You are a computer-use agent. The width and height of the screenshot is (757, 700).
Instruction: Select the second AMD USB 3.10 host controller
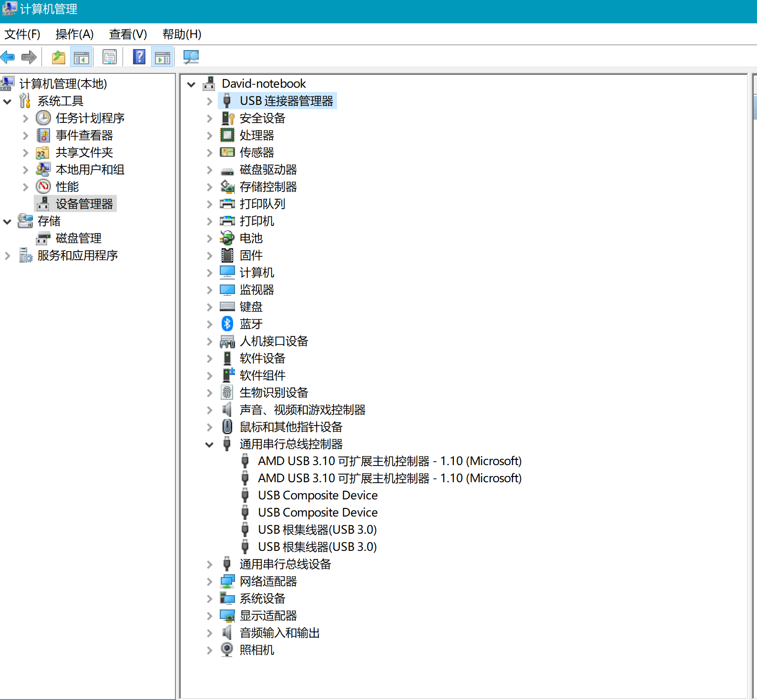pos(390,478)
